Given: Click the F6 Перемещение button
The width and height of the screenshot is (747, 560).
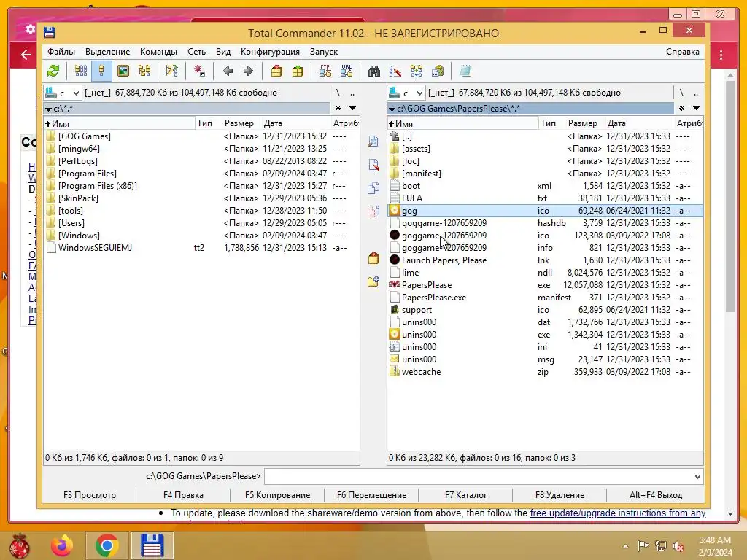Looking at the screenshot, I should 371,495.
